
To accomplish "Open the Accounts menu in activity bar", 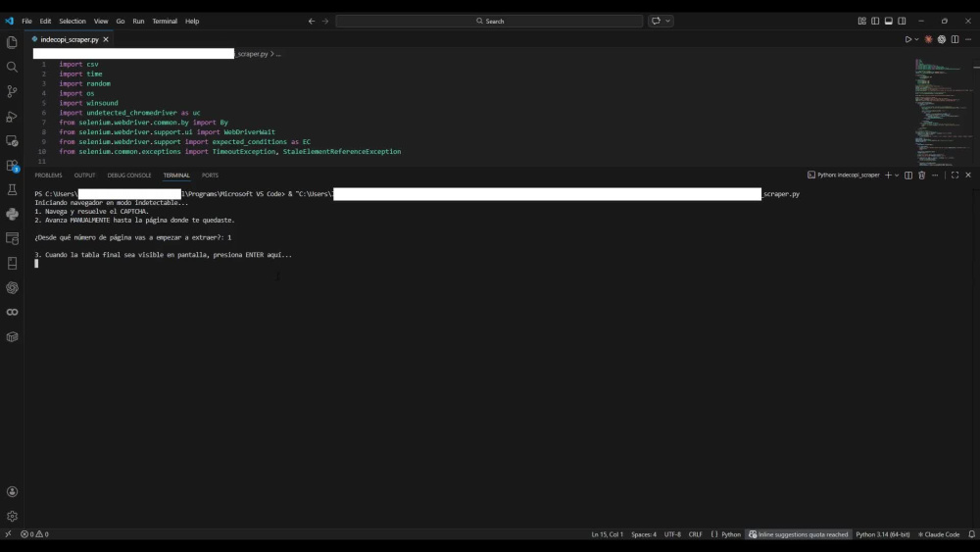I will (x=12, y=492).
